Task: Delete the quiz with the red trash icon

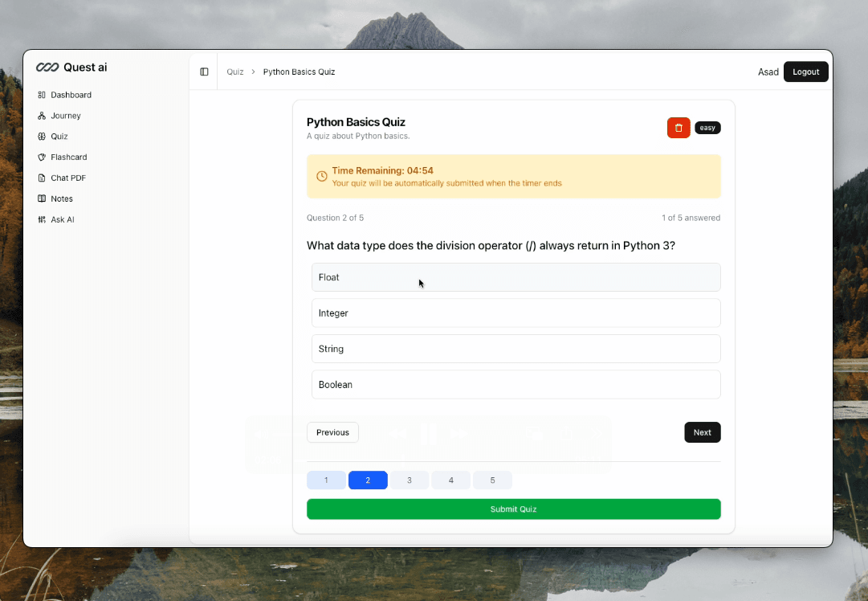Action: point(679,127)
